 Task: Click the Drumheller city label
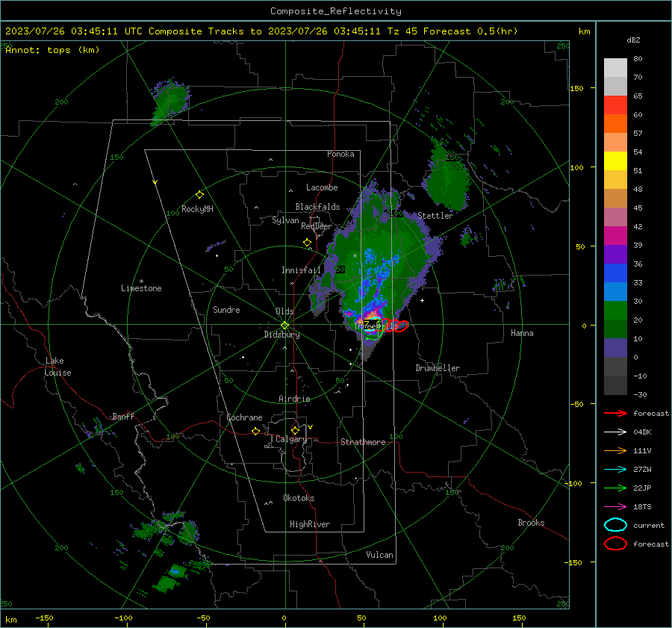click(x=438, y=368)
